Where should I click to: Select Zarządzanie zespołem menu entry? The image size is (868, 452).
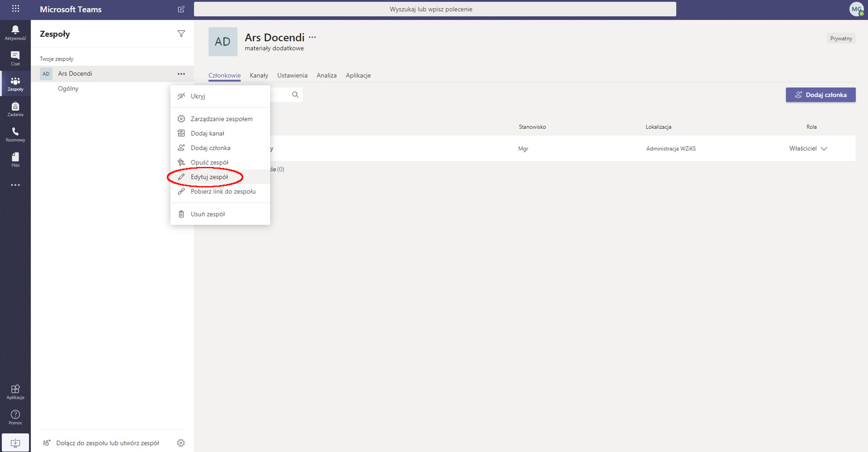pyautogui.click(x=220, y=119)
